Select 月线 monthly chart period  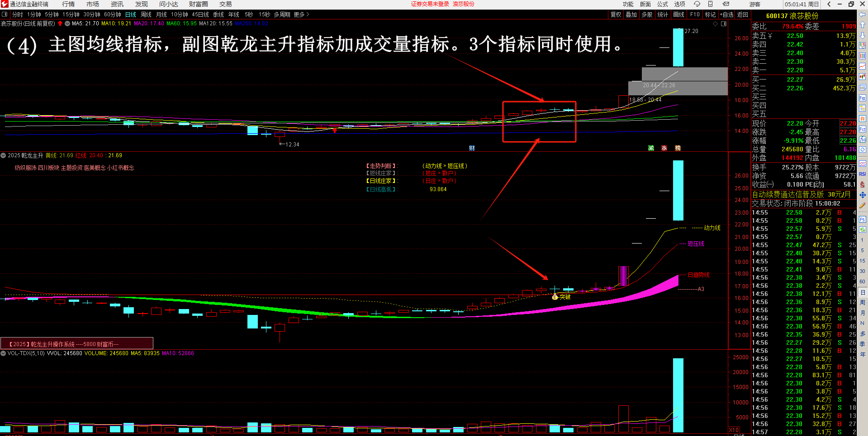pos(161,14)
